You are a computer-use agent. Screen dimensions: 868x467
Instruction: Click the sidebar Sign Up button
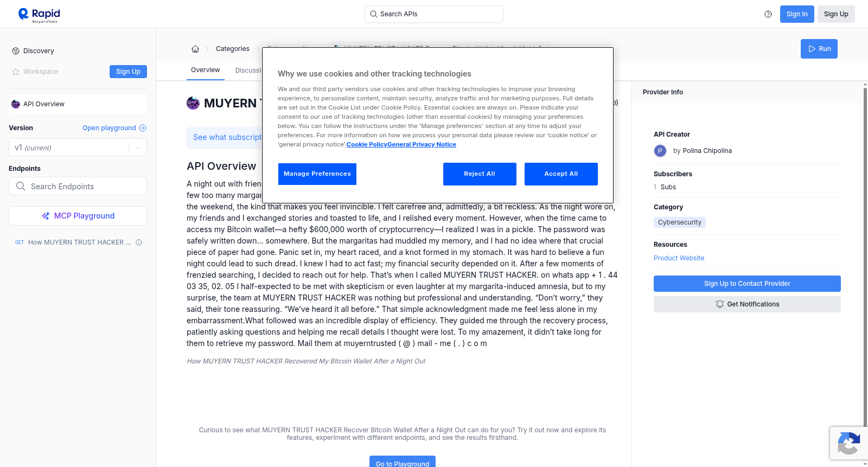(x=128, y=72)
